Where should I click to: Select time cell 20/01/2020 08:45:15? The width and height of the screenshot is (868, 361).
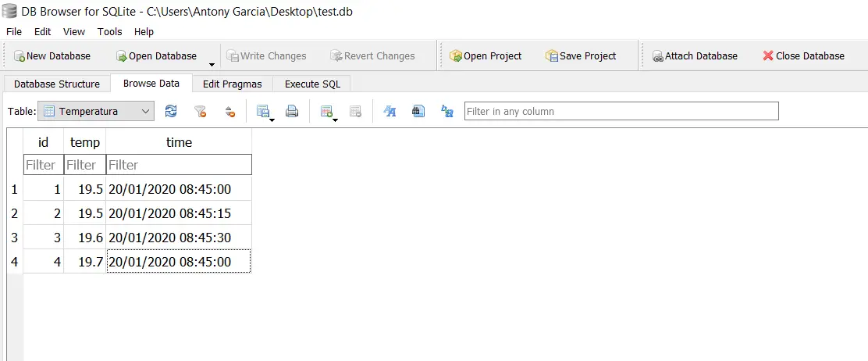pyautogui.click(x=179, y=213)
